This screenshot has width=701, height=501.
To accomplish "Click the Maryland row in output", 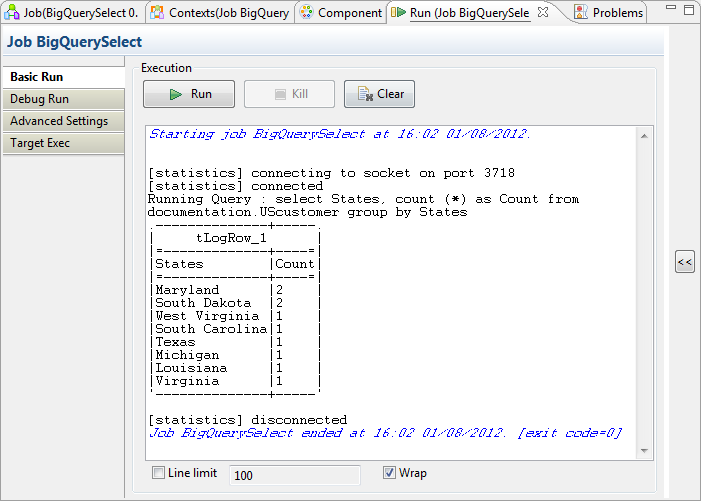I will [235, 290].
